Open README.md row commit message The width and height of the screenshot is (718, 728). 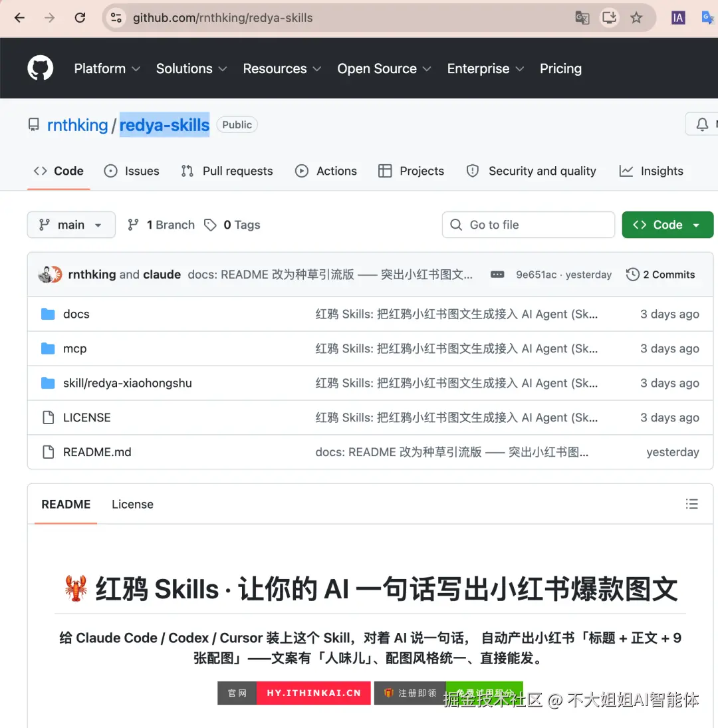point(451,451)
